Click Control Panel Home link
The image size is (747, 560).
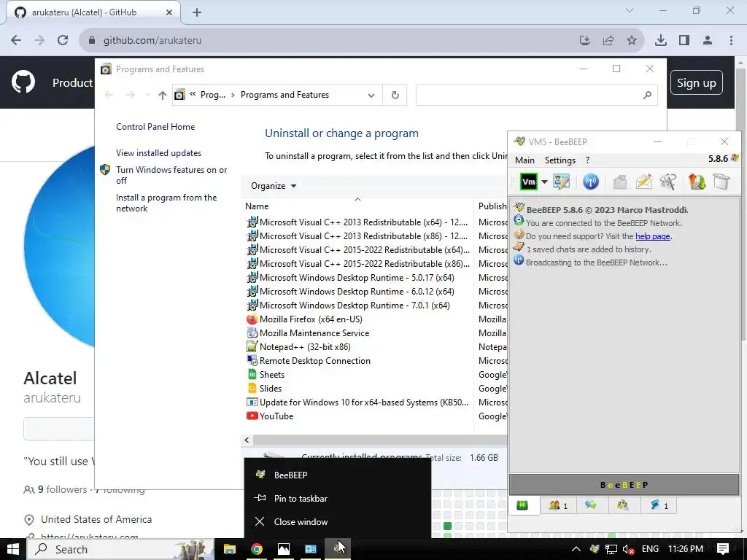[x=155, y=127]
